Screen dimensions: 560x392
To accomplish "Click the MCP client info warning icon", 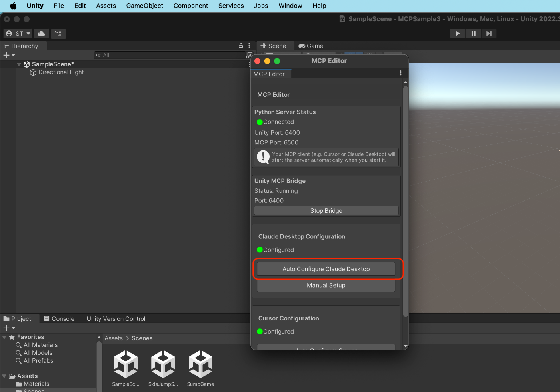I will (263, 157).
